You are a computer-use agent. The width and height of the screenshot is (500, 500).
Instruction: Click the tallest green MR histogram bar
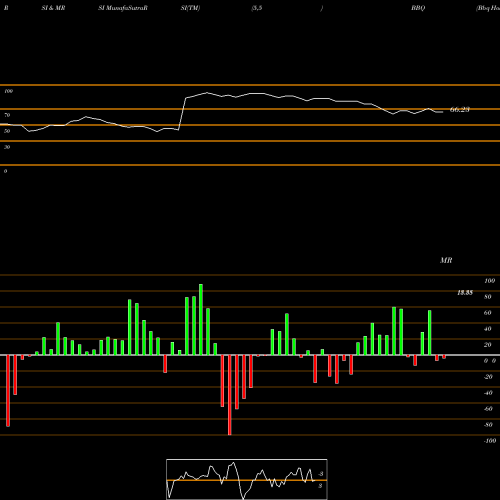201,319
